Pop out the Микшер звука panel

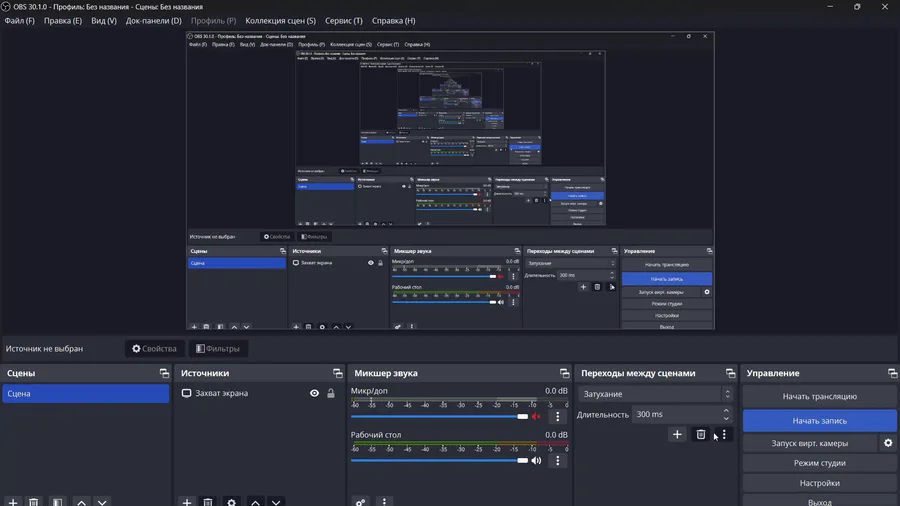pos(565,373)
